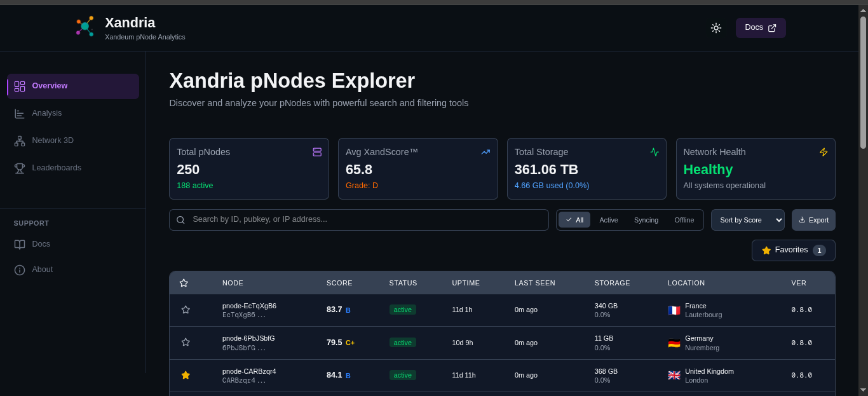The height and width of the screenshot is (396, 868).
Task: Select Overview in the sidebar
Action: 73,86
